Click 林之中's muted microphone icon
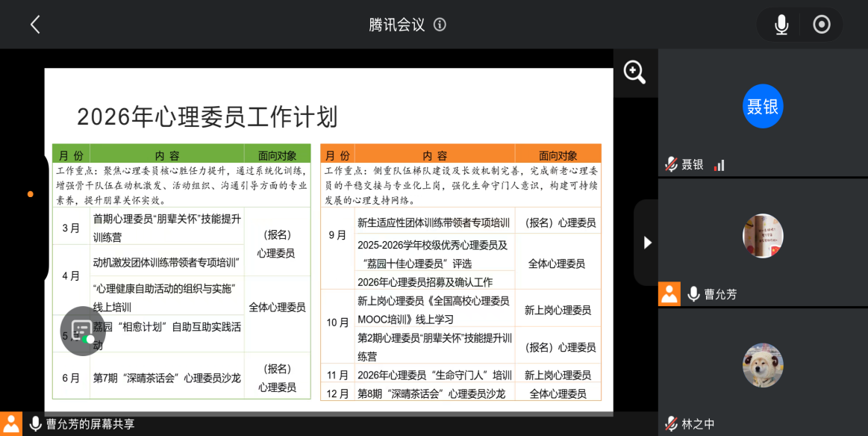This screenshot has width=868, height=436. 671,423
